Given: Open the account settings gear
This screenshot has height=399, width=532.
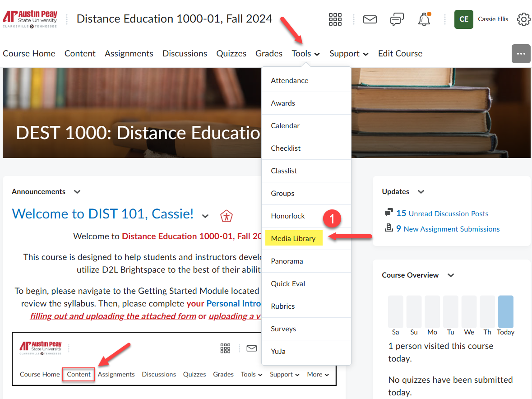Looking at the screenshot, I should 523,19.
